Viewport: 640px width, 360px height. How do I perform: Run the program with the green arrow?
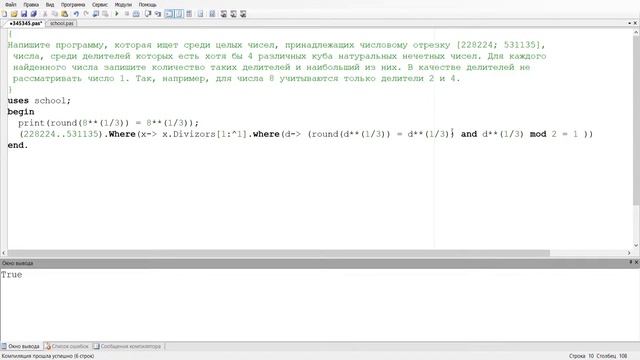point(117,14)
